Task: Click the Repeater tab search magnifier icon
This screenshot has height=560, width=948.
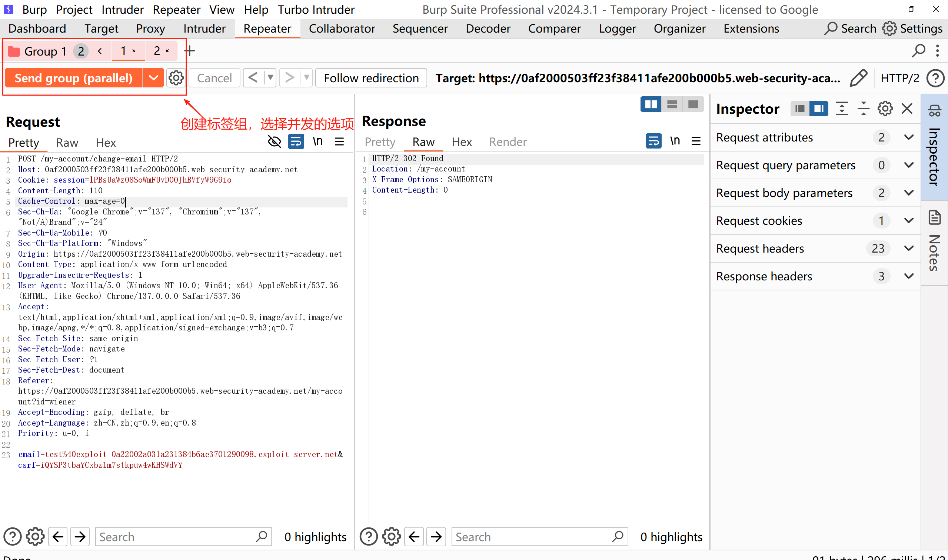Action: click(918, 51)
